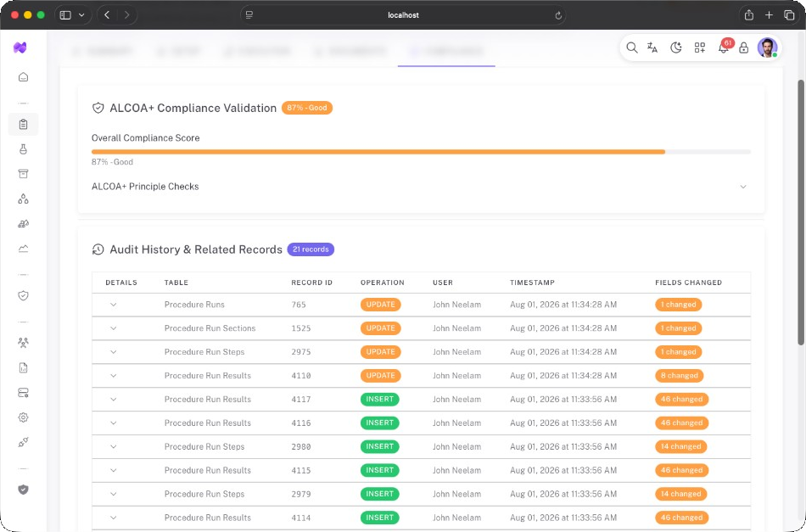The width and height of the screenshot is (806, 532).
Task: Open the user avatar profile menu
Action: [x=767, y=48]
